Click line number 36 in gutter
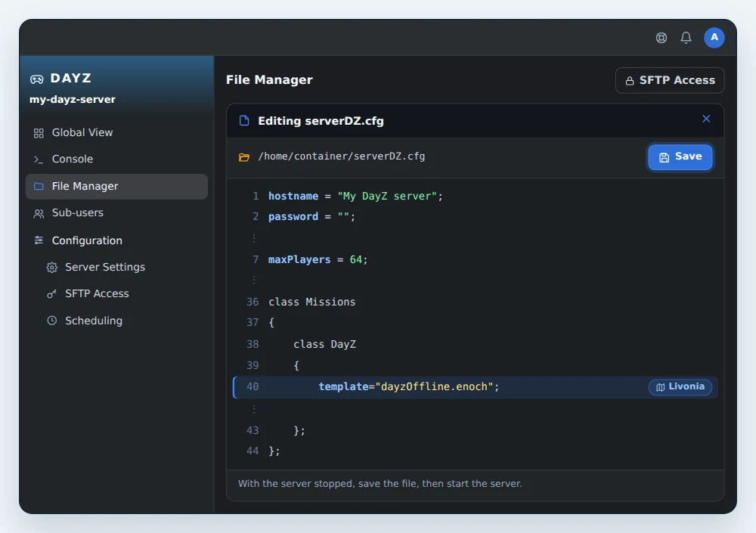 coord(253,302)
